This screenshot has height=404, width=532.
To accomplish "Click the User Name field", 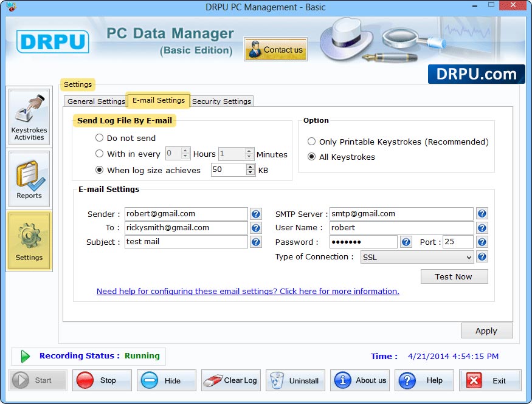I will [401, 228].
